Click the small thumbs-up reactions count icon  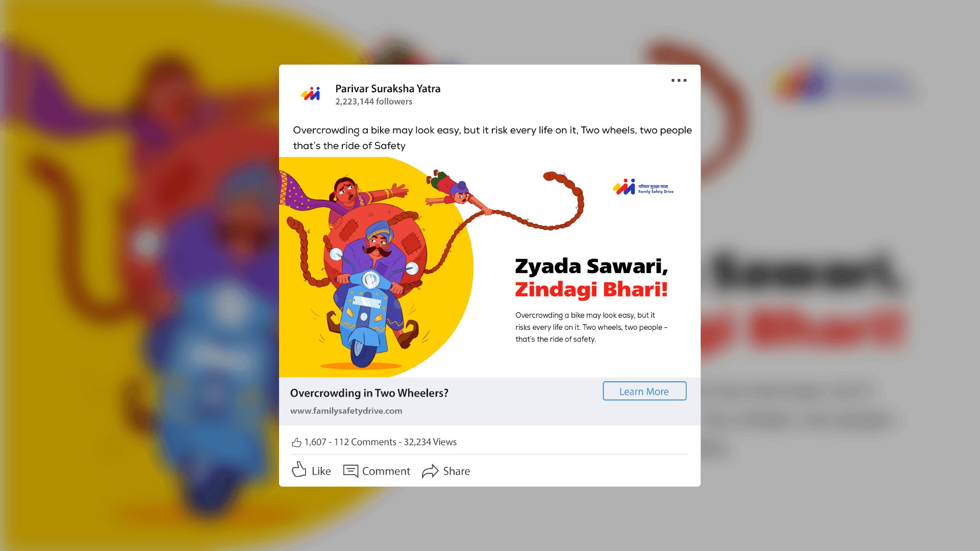296,442
